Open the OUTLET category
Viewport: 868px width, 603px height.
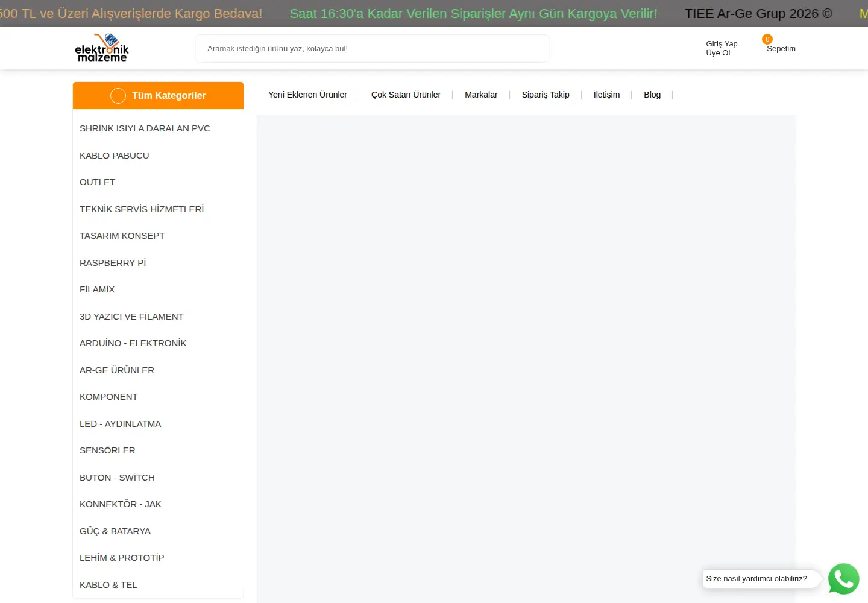click(97, 182)
